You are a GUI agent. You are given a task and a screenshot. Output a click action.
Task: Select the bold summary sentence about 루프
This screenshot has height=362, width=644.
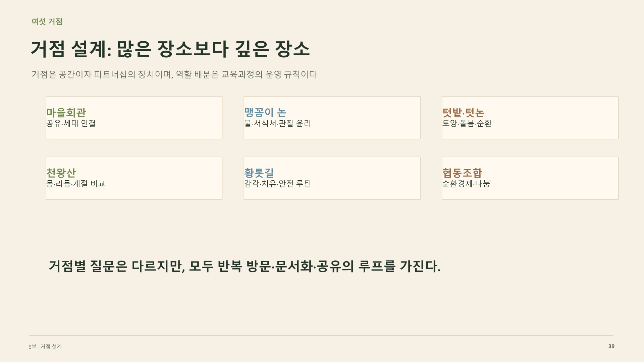245,266
